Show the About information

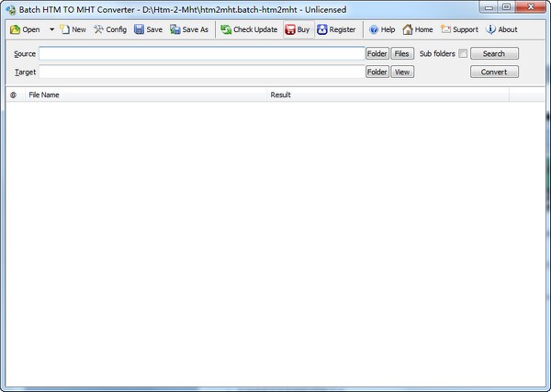501,29
